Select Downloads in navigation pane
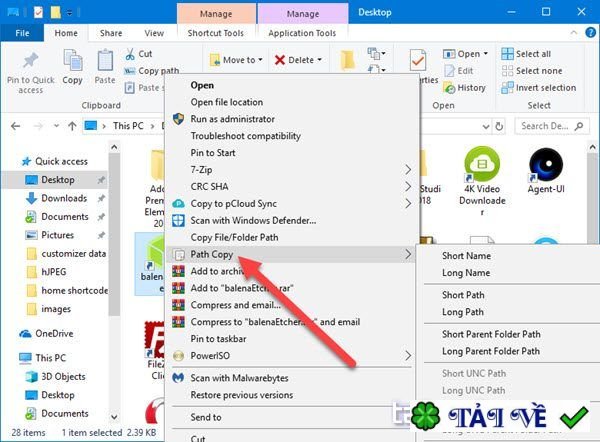This screenshot has width=600, height=442. (56, 198)
